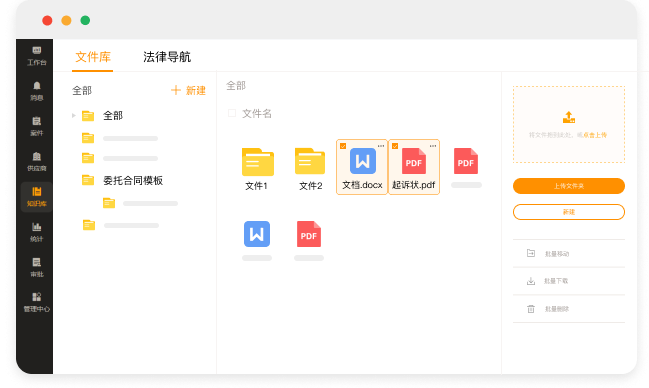Toggle the 文件名 select-all checkbox
649x388 pixels.
(x=232, y=113)
